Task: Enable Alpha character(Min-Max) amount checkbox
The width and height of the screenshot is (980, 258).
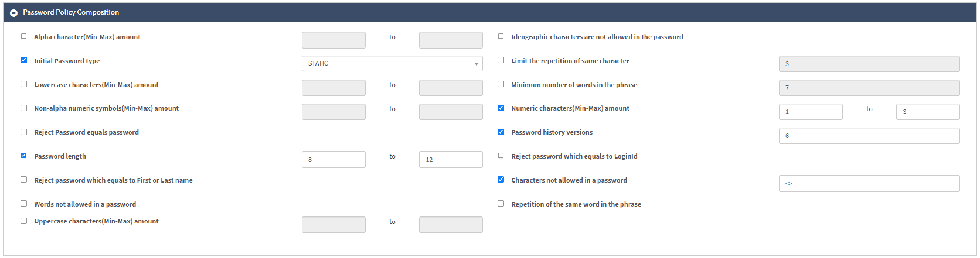Action: click(24, 36)
